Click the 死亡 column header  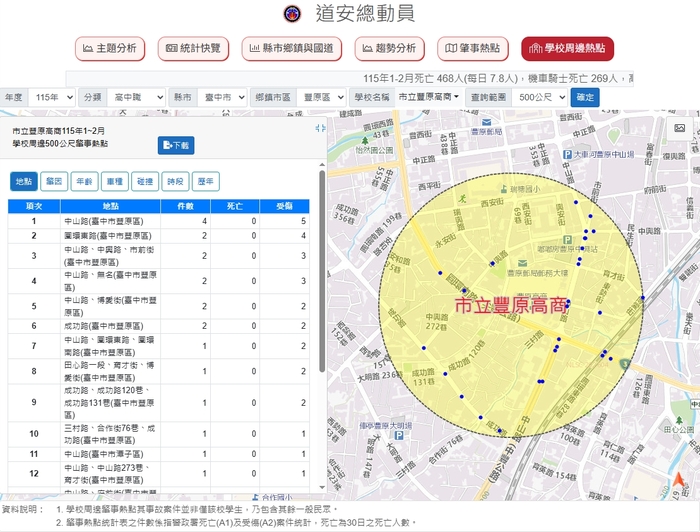pyautogui.click(x=235, y=206)
